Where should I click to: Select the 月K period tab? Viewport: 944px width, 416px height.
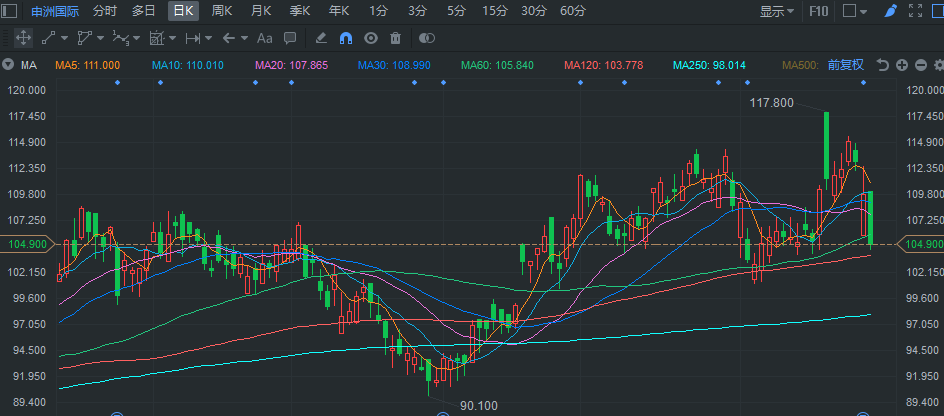(x=261, y=10)
